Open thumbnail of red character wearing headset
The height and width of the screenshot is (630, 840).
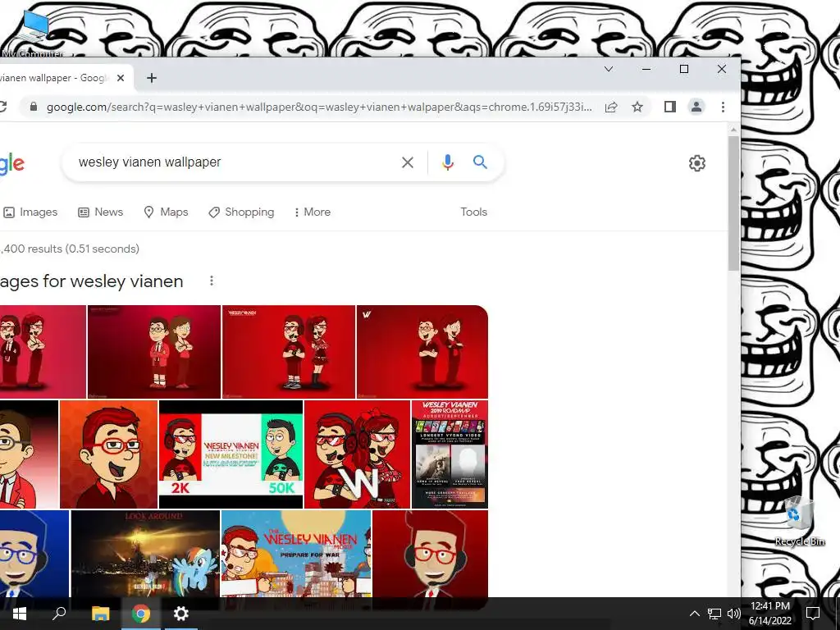click(x=430, y=554)
